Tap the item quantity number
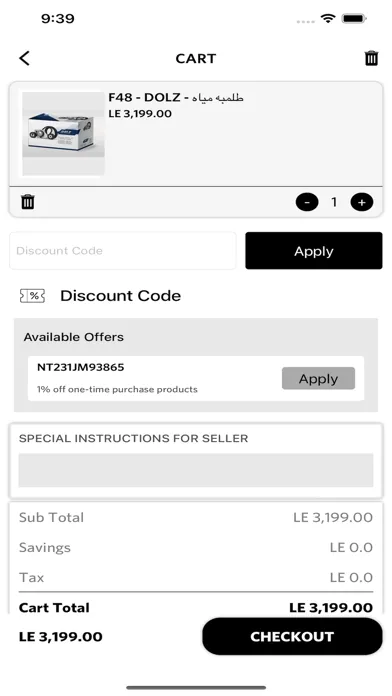 [x=334, y=202]
